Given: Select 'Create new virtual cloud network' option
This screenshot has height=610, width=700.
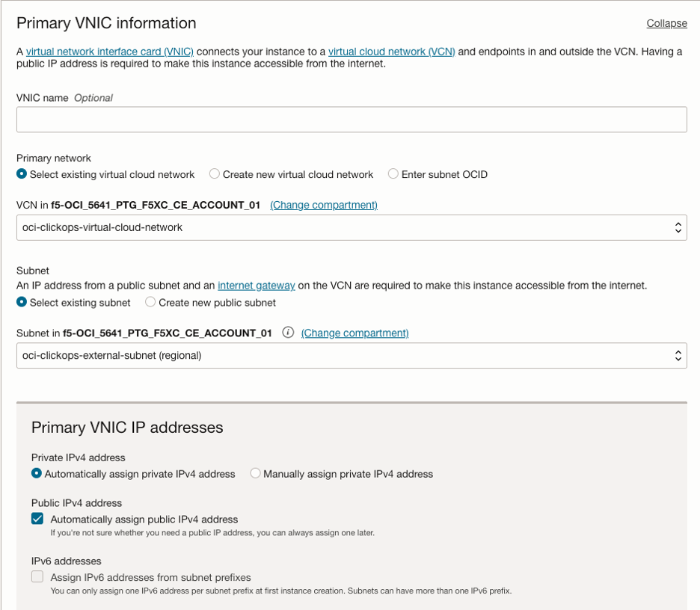Looking at the screenshot, I should pyautogui.click(x=215, y=174).
